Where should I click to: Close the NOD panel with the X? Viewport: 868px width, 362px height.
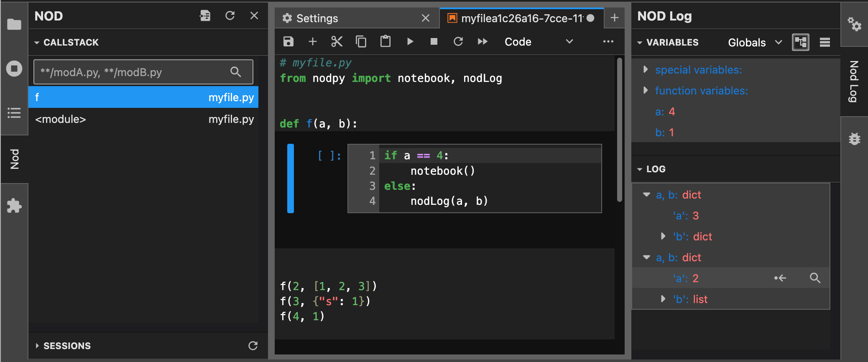pos(254,16)
